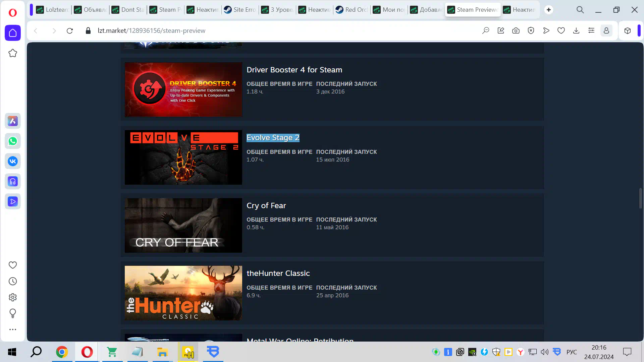Click the taskbar clock showing 20:16

coord(599,348)
